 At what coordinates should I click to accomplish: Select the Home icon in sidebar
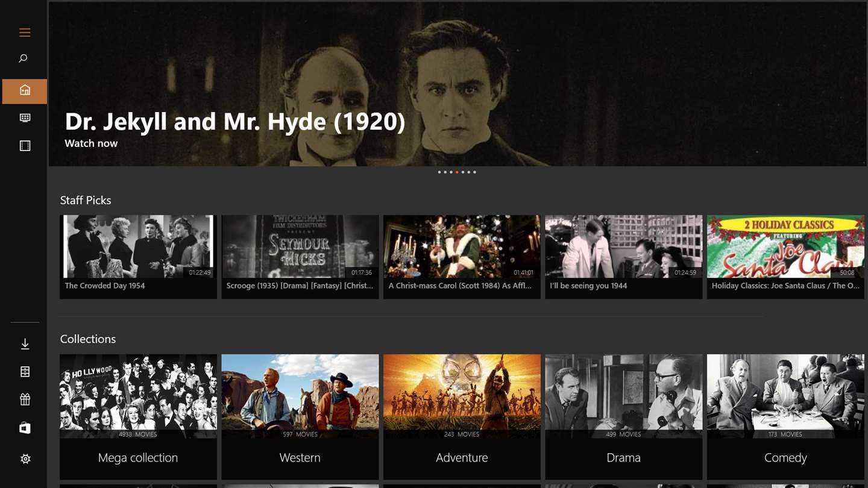click(x=25, y=91)
